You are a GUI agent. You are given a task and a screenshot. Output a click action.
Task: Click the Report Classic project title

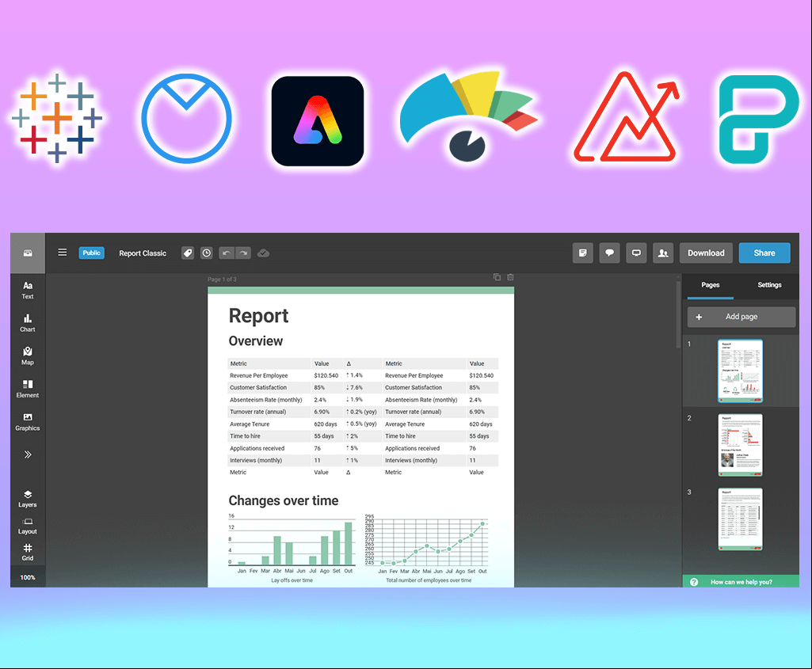[x=143, y=253]
